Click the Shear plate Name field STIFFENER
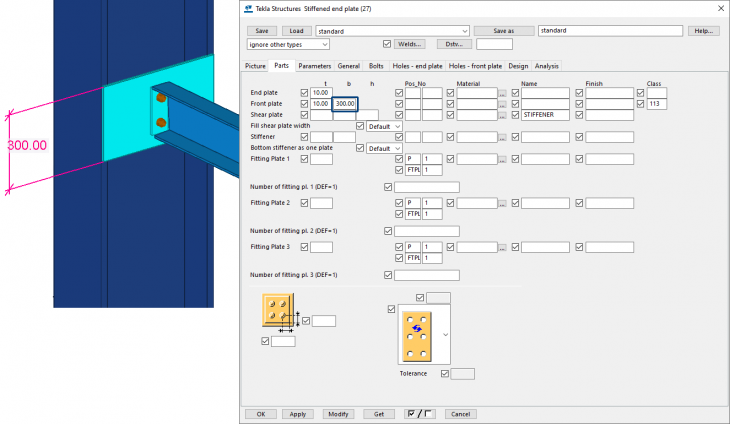Viewport: 730px width, 424px height. tap(545, 114)
